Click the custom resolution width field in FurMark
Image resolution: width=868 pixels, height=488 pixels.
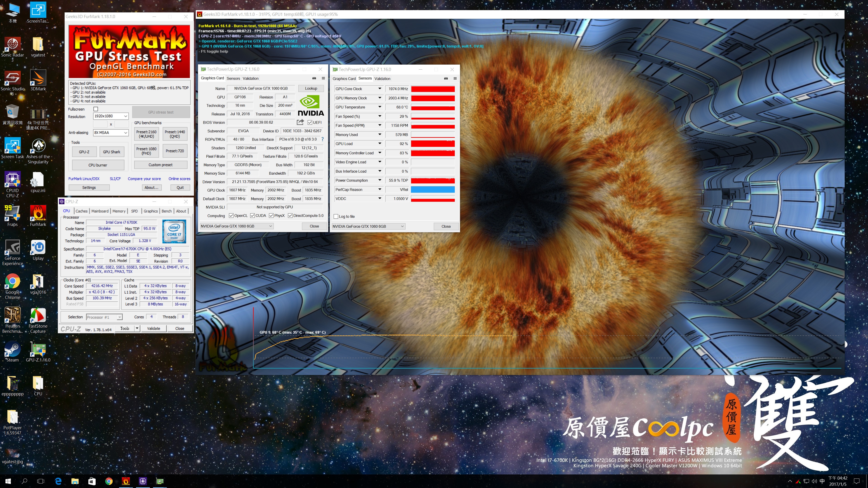[x=100, y=124]
